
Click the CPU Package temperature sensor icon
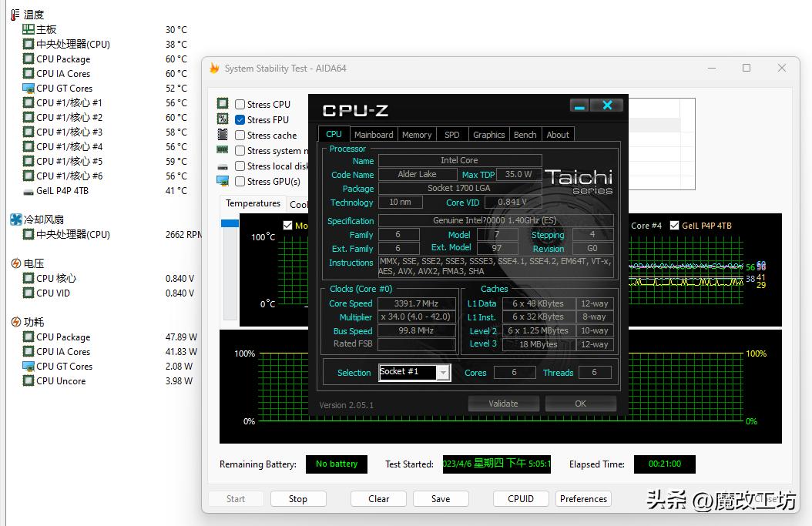coord(28,59)
